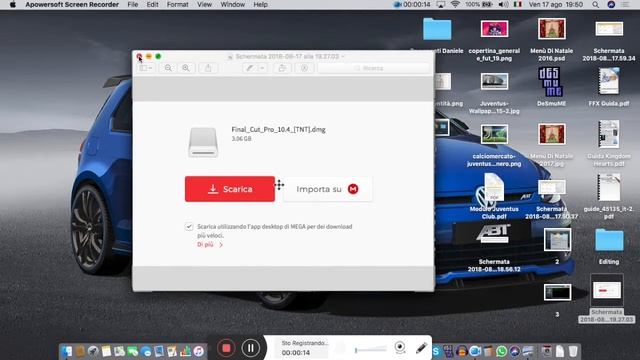Image resolution: width=640 pixels, height=360 pixels.
Task: Adjust the recorder volume slider
Action: pyautogui.click(x=371, y=349)
